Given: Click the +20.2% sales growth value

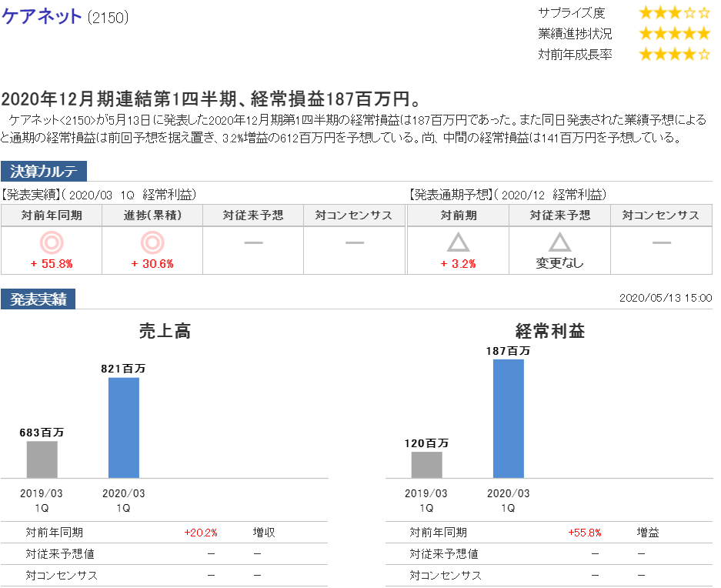Looking at the screenshot, I should 201,533.
